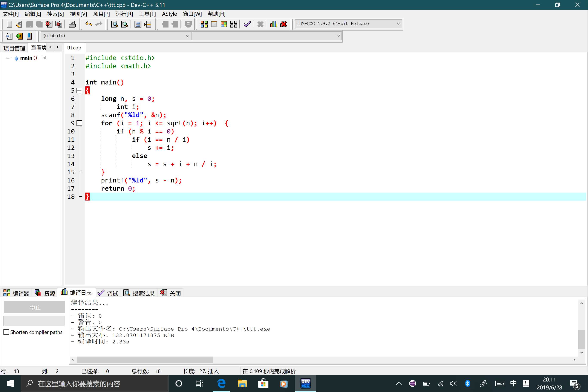Image resolution: width=588 pixels, height=392 pixels.
Task: Click the Stop execution X icon
Action: (x=260, y=24)
